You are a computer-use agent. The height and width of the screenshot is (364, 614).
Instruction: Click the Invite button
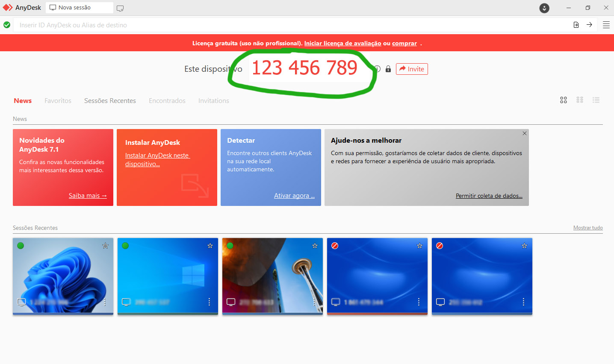[x=412, y=69]
